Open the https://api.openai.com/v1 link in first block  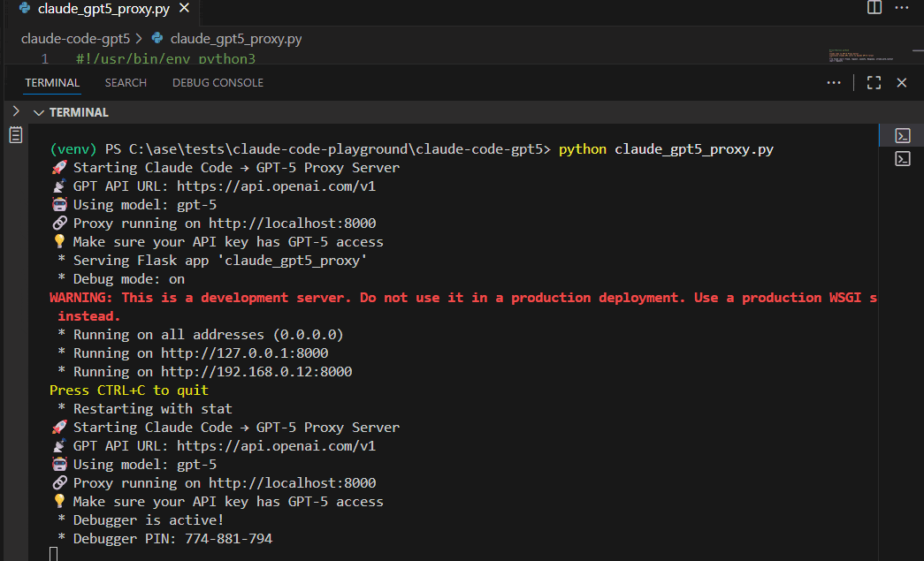click(276, 186)
